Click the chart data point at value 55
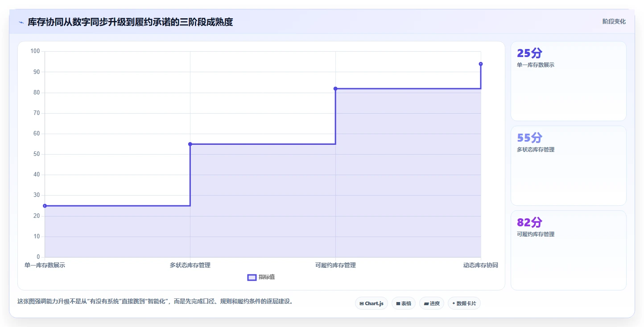 (190, 144)
